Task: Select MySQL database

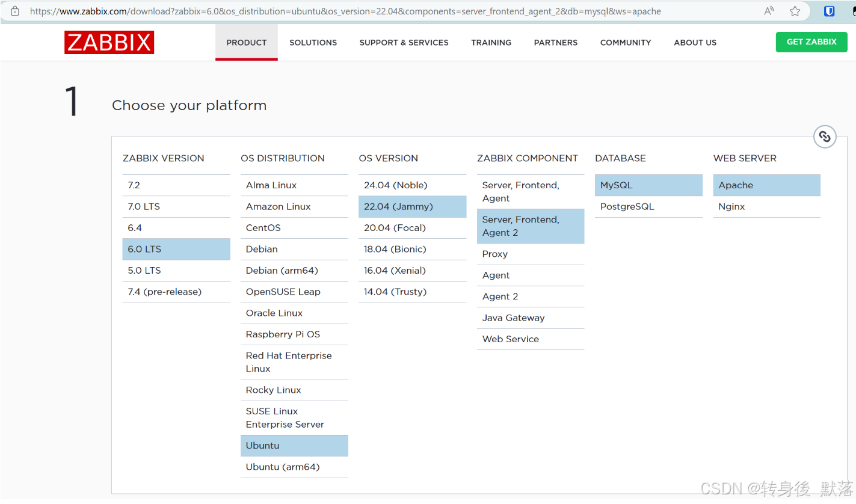Action: point(648,185)
